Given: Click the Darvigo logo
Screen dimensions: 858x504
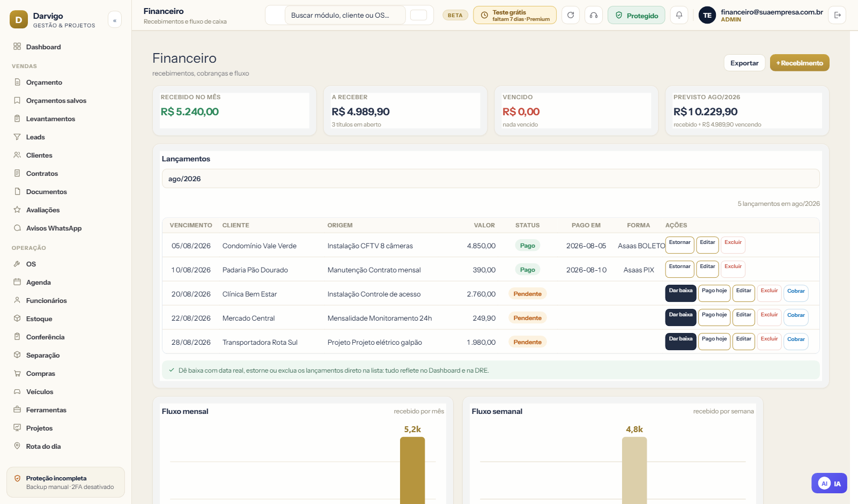Looking at the screenshot, I should click(19, 20).
